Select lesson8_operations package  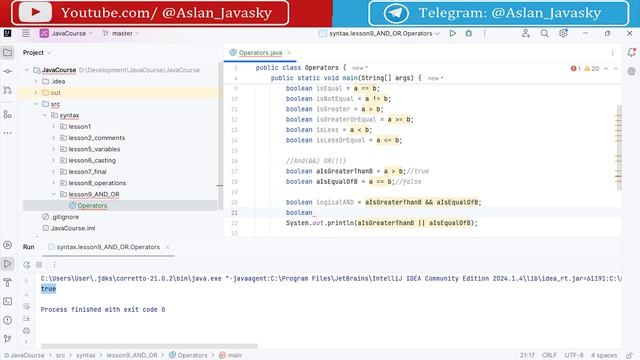pos(97,183)
